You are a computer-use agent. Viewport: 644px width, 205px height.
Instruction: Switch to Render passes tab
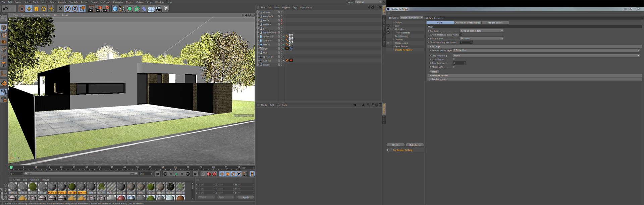click(495, 23)
